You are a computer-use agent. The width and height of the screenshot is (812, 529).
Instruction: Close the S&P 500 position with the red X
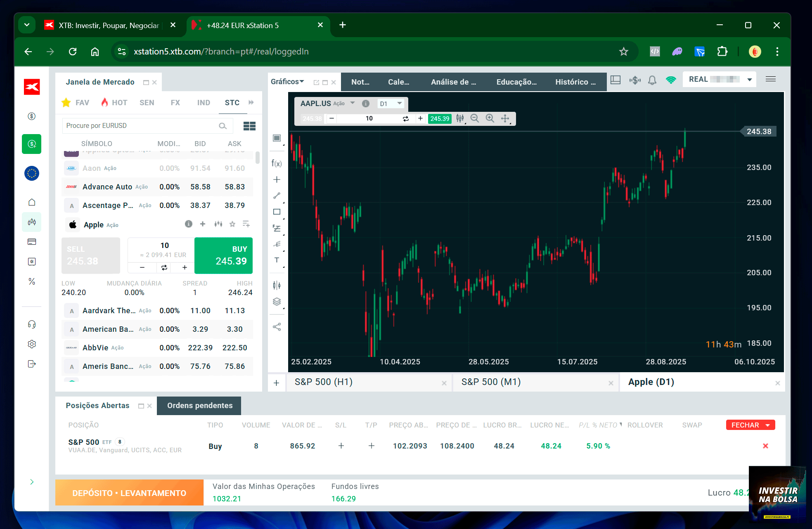point(765,446)
